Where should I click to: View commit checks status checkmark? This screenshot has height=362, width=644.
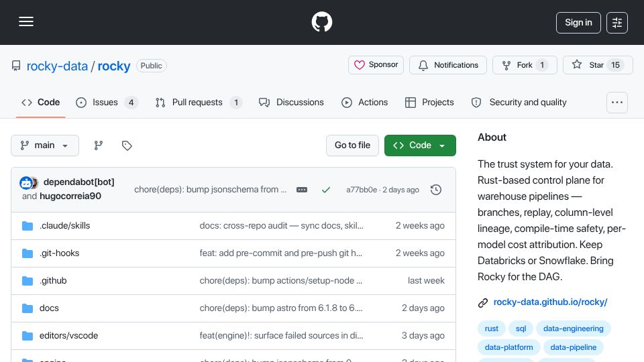click(x=326, y=190)
